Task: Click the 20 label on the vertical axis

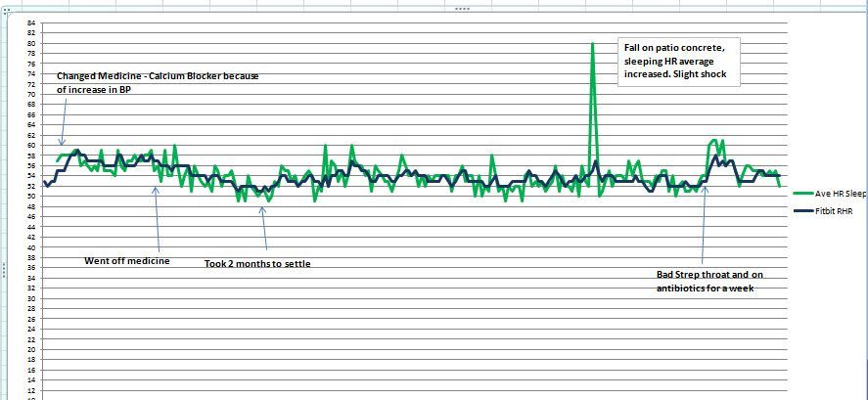Action: (x=31, y=349)
